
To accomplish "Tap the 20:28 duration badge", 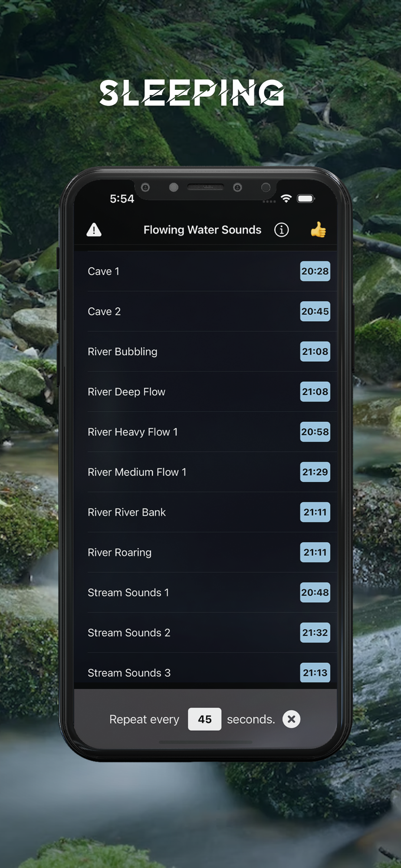I will click(315, 271).
